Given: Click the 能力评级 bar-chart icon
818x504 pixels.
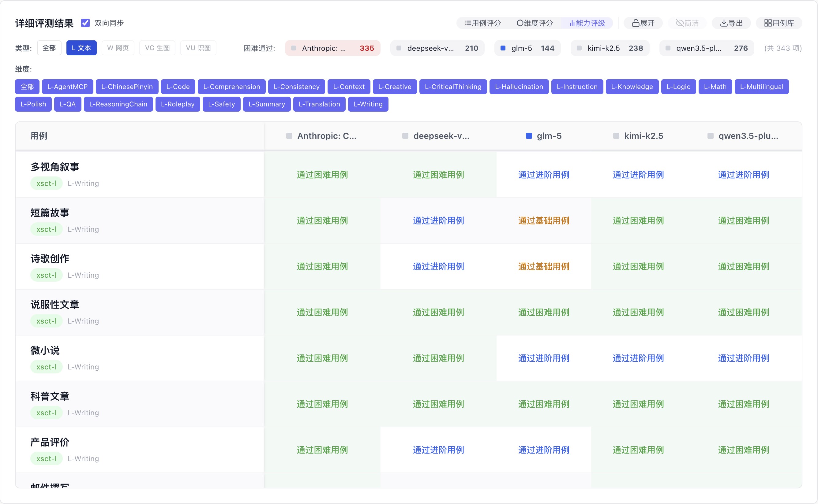Looking at the screenshot, I should click(572, 23).
